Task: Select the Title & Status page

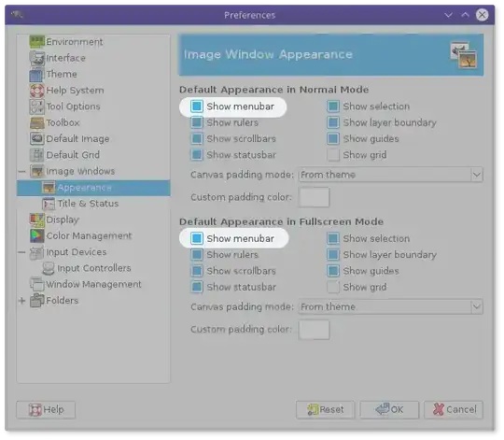Action: [x=88, y=204]
